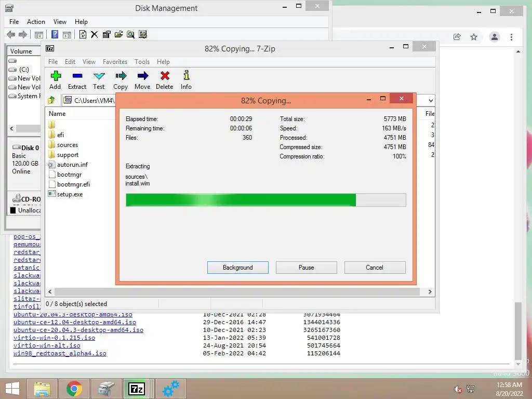Open 7-Zip Edit menu
The width and height of the screenshot is (532, 399).
click(x=70, y=62)
